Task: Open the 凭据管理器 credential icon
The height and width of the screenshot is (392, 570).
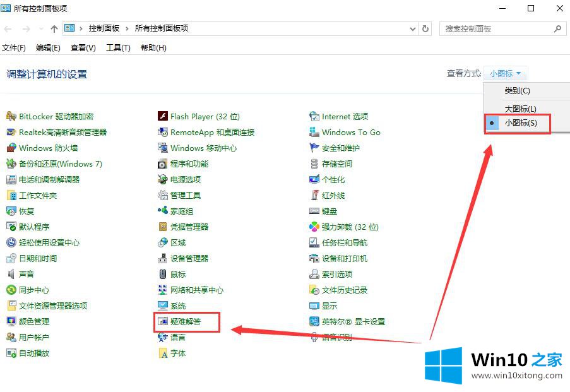Action: point(162,227)
